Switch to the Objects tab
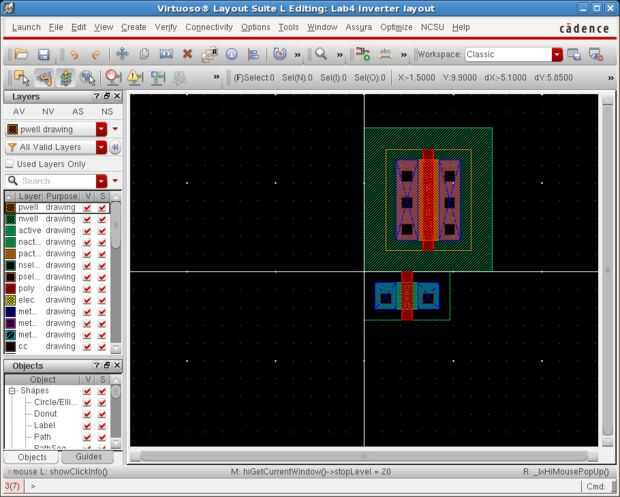 32,457
